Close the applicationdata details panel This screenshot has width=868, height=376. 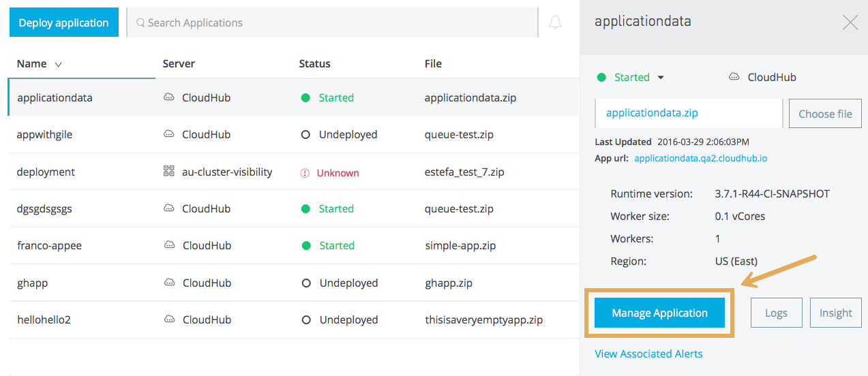[850, 22]
